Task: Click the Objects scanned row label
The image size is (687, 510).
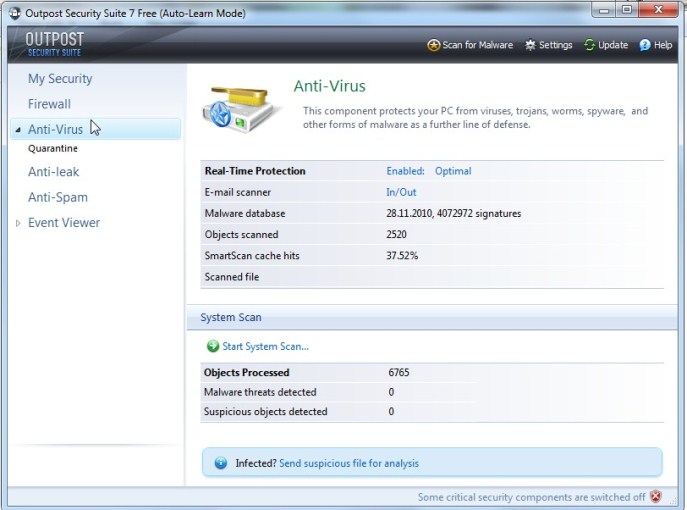Action: pos(241,234)
